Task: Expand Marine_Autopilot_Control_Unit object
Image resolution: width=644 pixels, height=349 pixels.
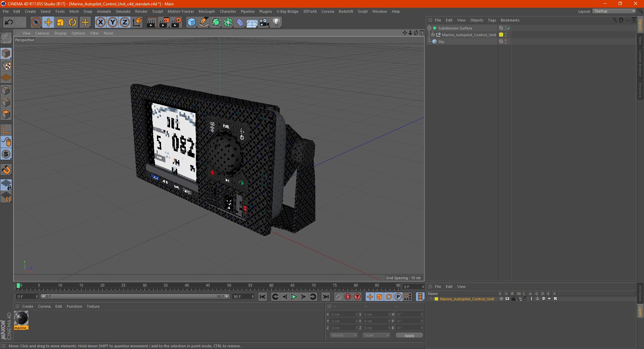Action: pos(433,35)
